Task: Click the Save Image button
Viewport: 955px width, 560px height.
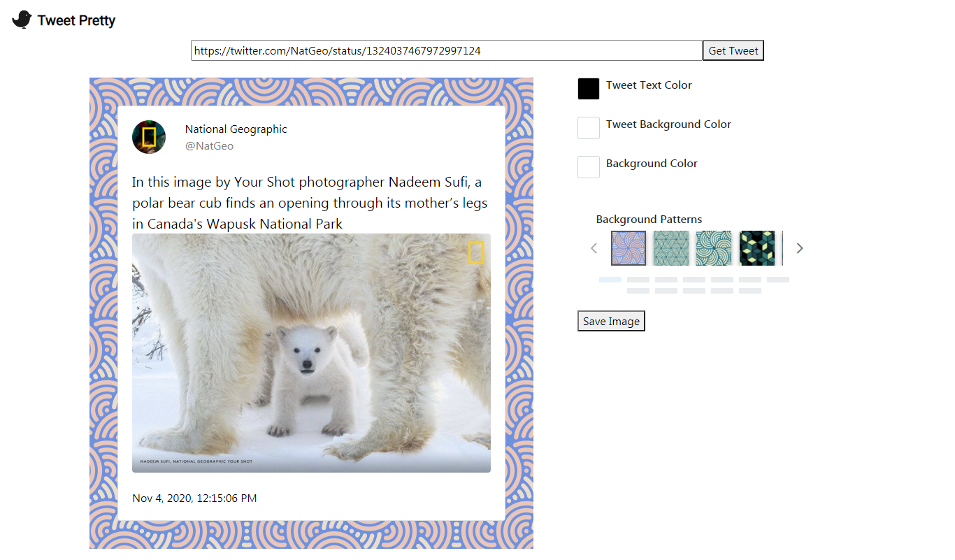Action: coord(611,321)
